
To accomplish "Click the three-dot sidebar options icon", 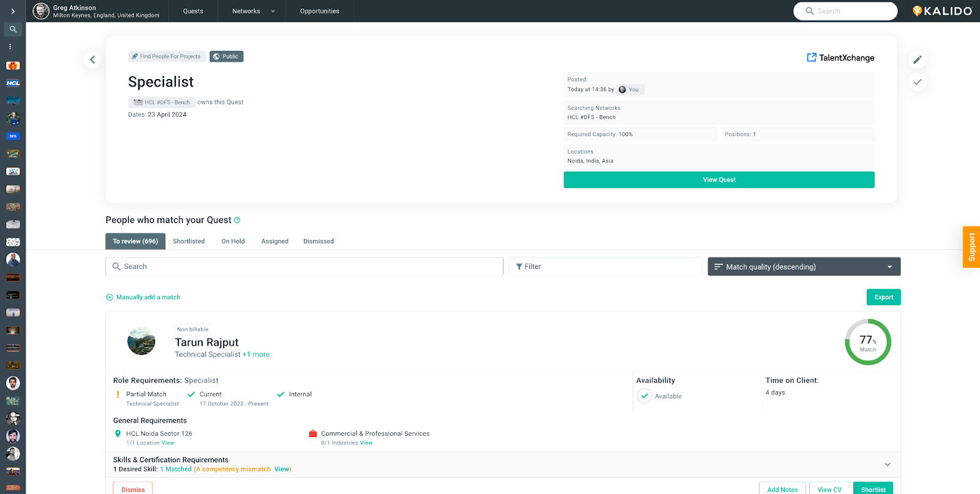I will 10,47.
